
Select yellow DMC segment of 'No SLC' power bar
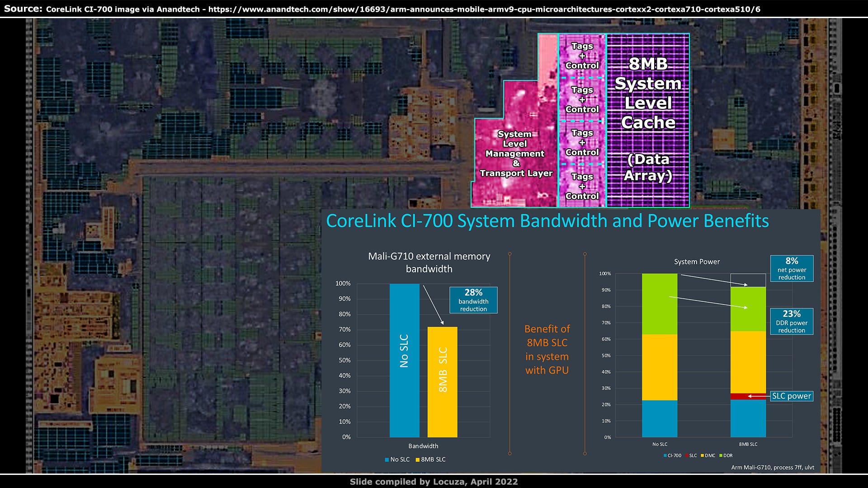pos(660,367)
